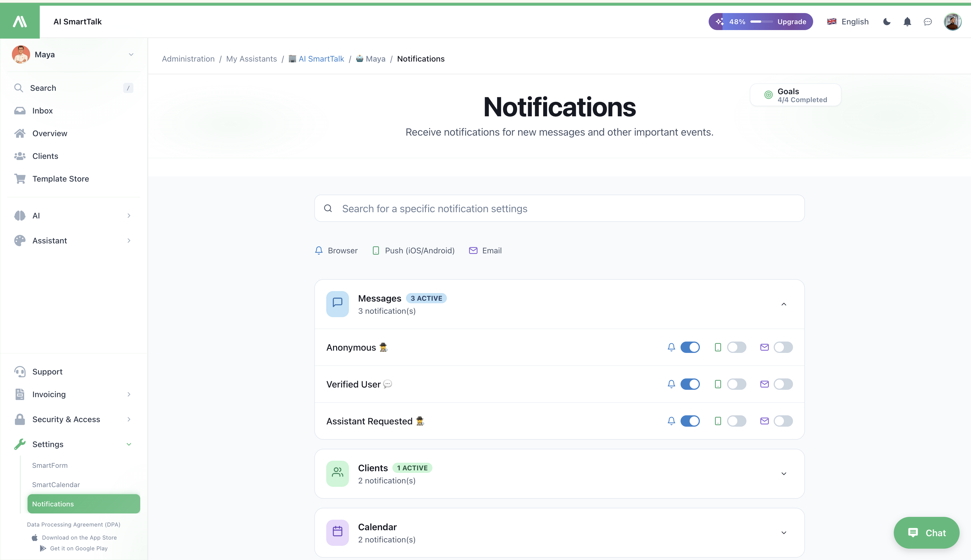Disable Browser notifications for Anonymous
The width and height of the screenshot is (971, 560).
(x=690, y=347)
